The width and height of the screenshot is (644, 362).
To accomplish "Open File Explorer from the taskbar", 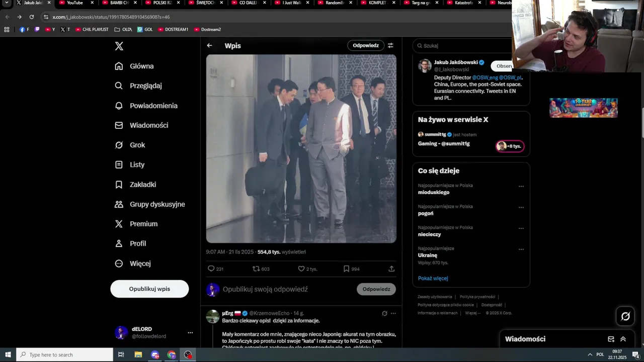I will point(138,355).
